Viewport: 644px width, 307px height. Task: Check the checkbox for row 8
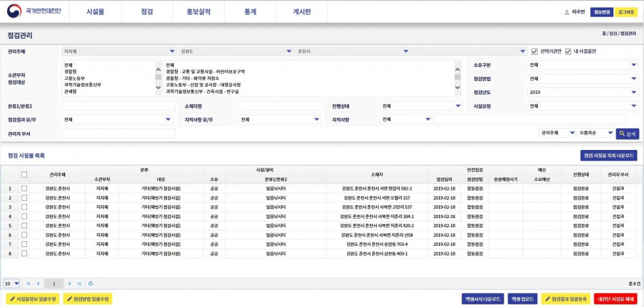24,254
